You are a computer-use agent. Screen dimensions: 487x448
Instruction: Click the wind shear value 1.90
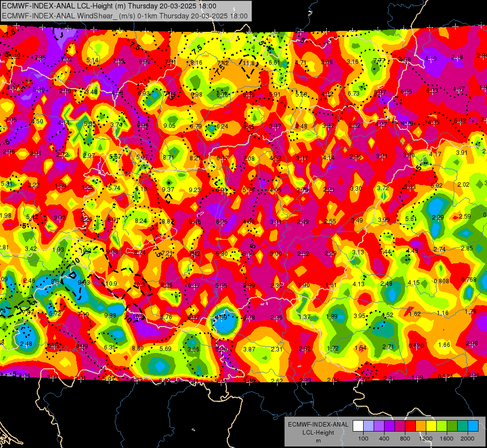tap(304, 285)
